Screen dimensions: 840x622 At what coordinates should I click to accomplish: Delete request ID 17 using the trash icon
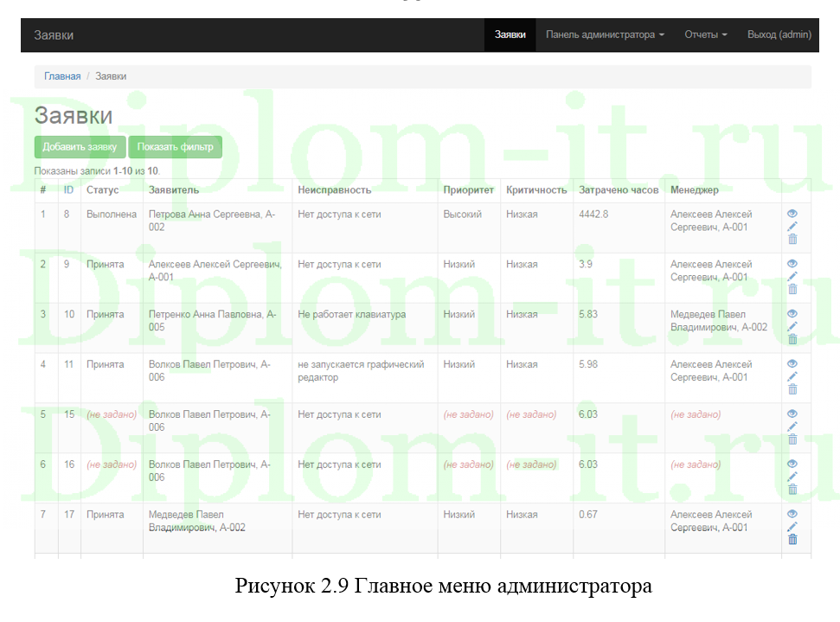792,540
